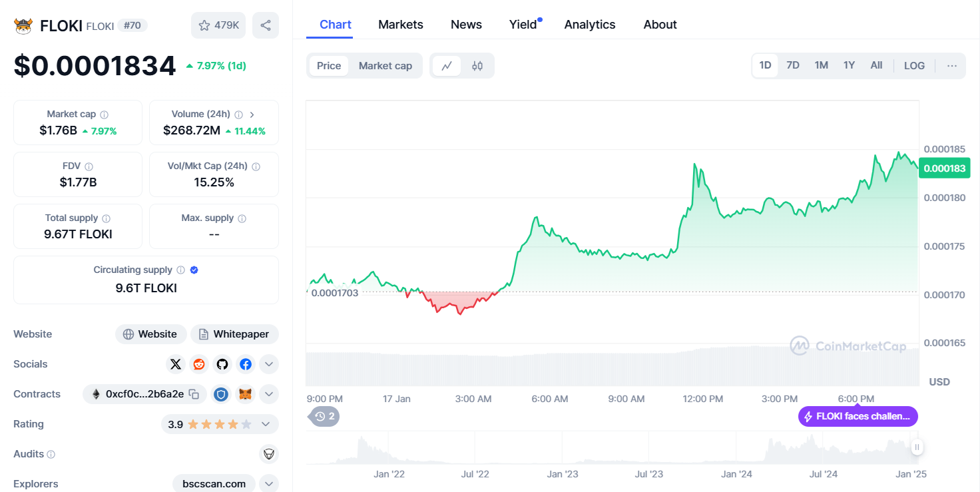Set chart range to 1Y
Viewport: 980px width, 492px height.
[849, 65]
